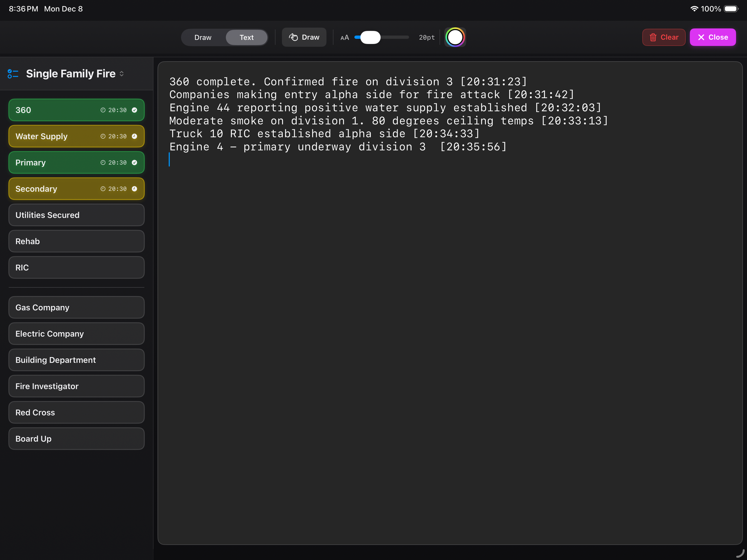Click the hand draw icon in toolbar
Viewport: 747px width, 560px height.
(x=293, y=37)
